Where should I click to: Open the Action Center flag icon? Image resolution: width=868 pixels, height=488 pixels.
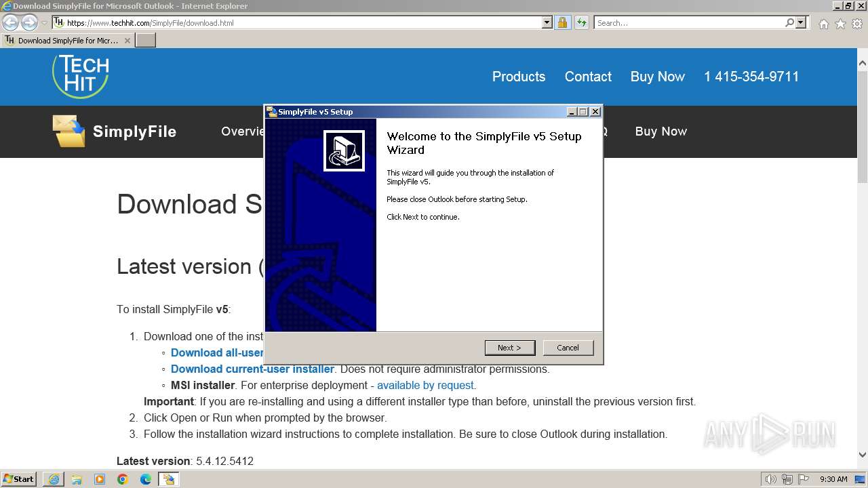(x=804, y=479)
